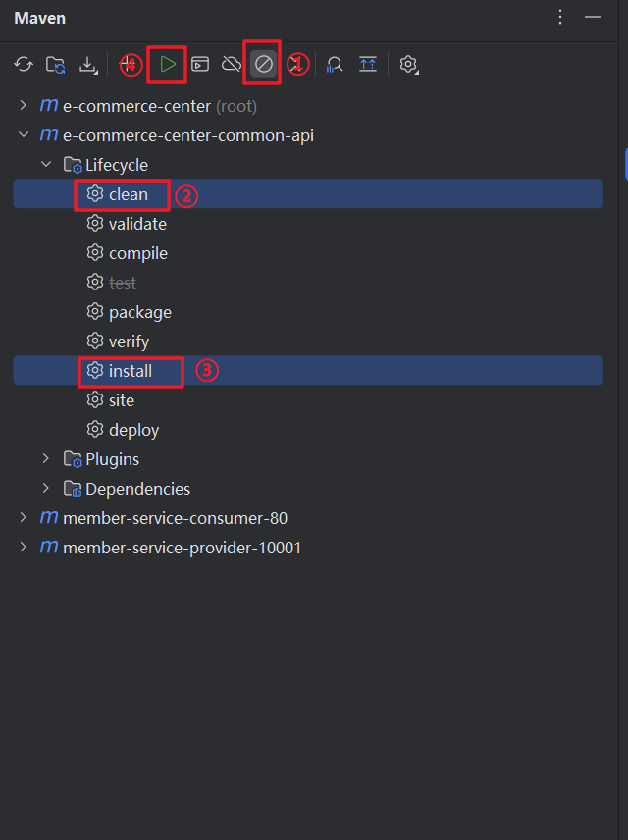
Task: Toggle the Skip Tests mode button
Action: coord(263,65)
